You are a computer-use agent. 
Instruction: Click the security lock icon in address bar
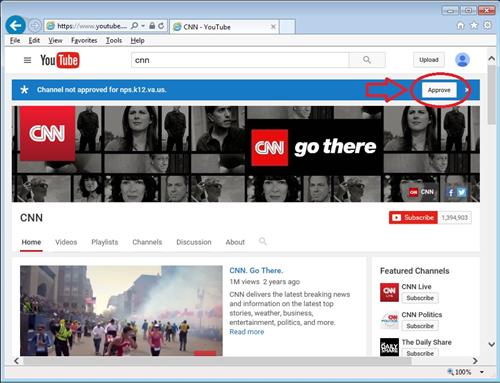point(152,26)
